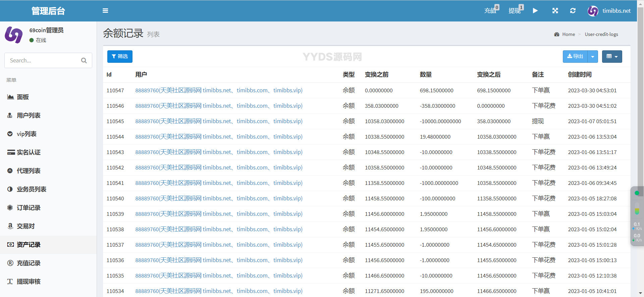Click the search magnifier icon in sidebar

pos(84,60)
